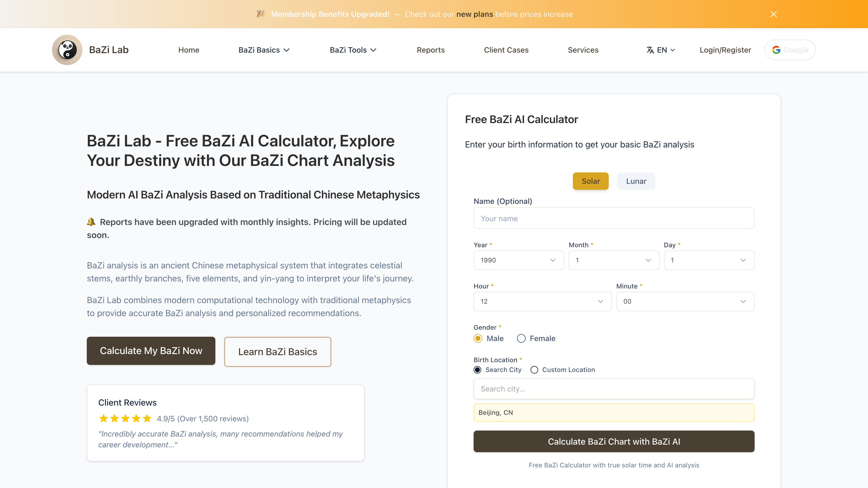Switch to the Lunar calendar tab
868x488 pixels.
(x=636, y=181)
